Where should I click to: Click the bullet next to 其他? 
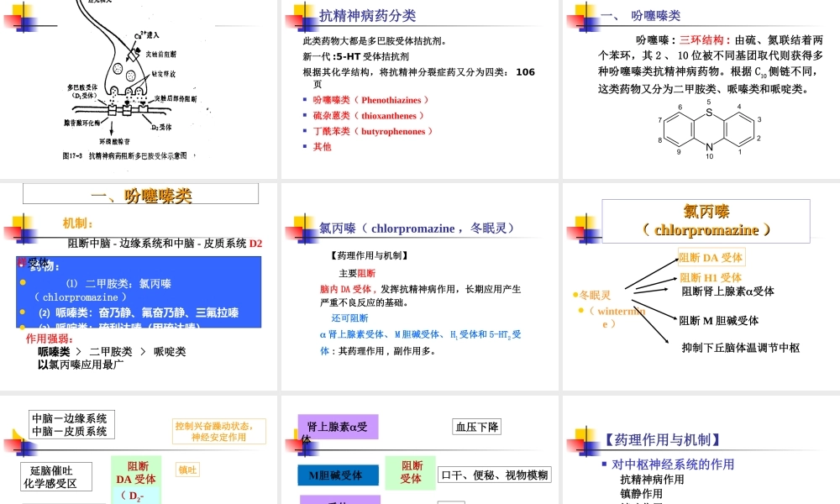307,146
